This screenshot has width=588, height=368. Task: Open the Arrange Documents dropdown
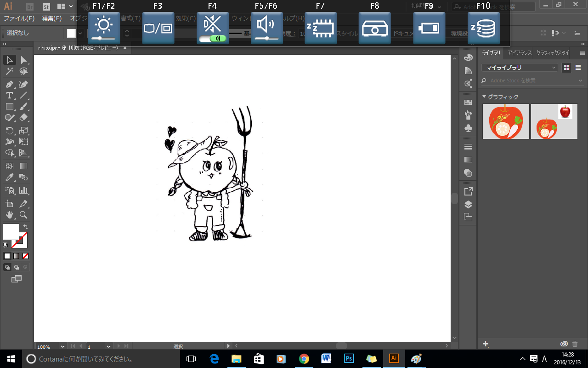pyautogui.click(x=65, y=6)
